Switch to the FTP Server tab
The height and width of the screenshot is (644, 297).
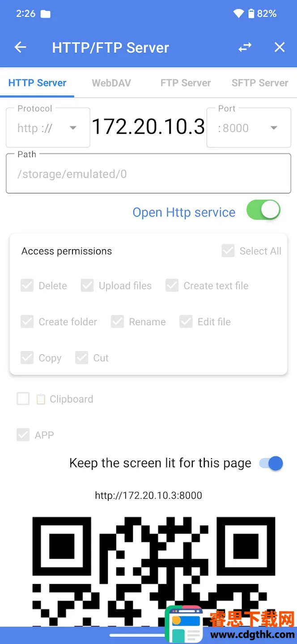pyautogui.click(x=186, y=83)
